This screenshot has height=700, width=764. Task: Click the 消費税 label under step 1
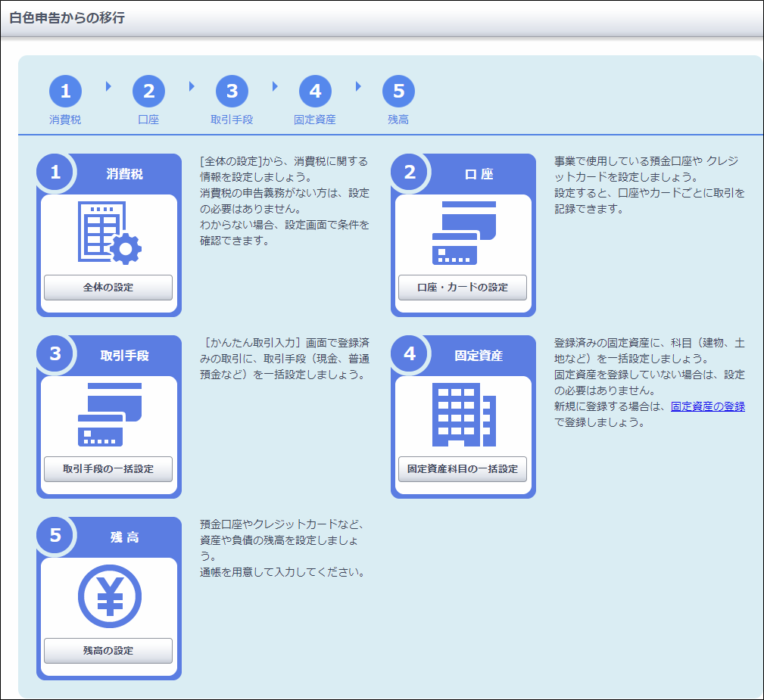pyautogui.click(x=65, y=120)
